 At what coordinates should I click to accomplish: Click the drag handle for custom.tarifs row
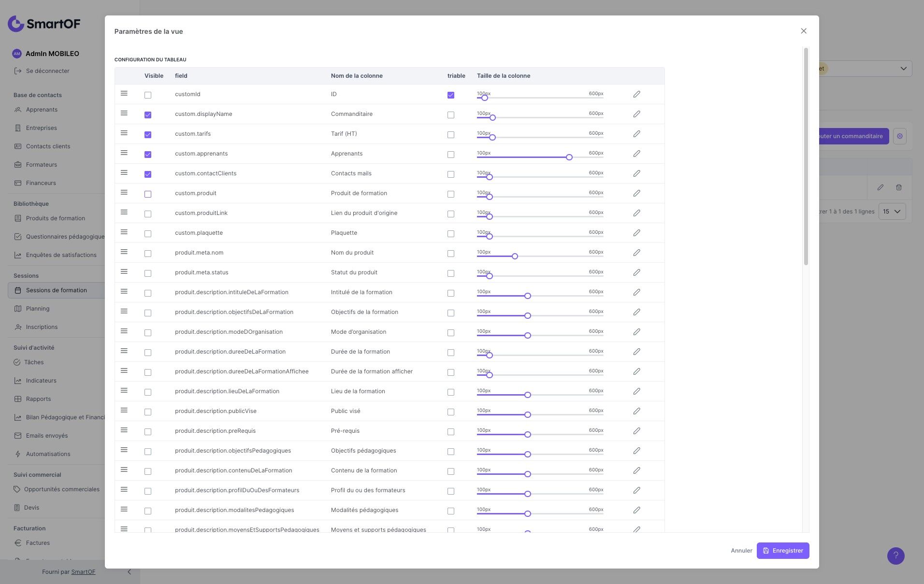pyautogui.click(x=124, y=133)
